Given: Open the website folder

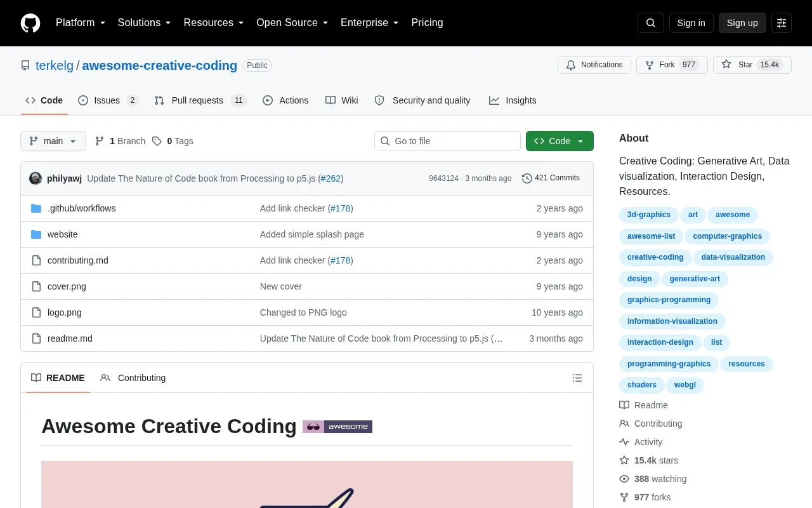Looking at the screenshot, I should coord(62,234).
